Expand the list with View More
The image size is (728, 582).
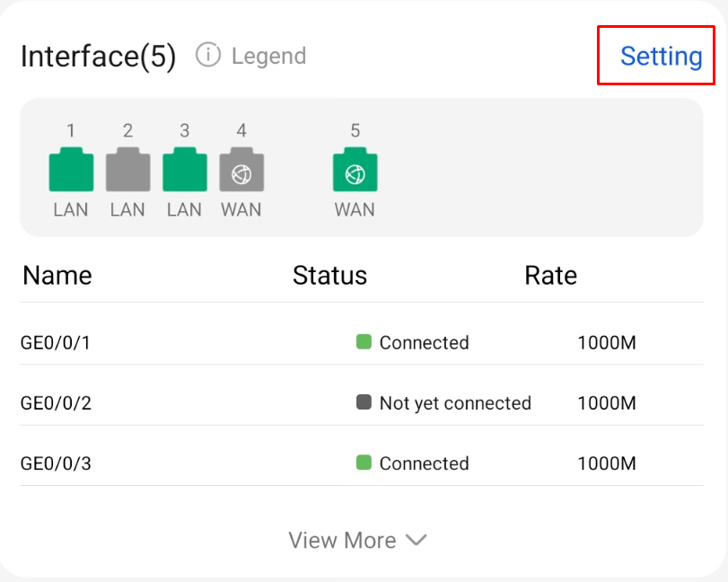point(357,540)
